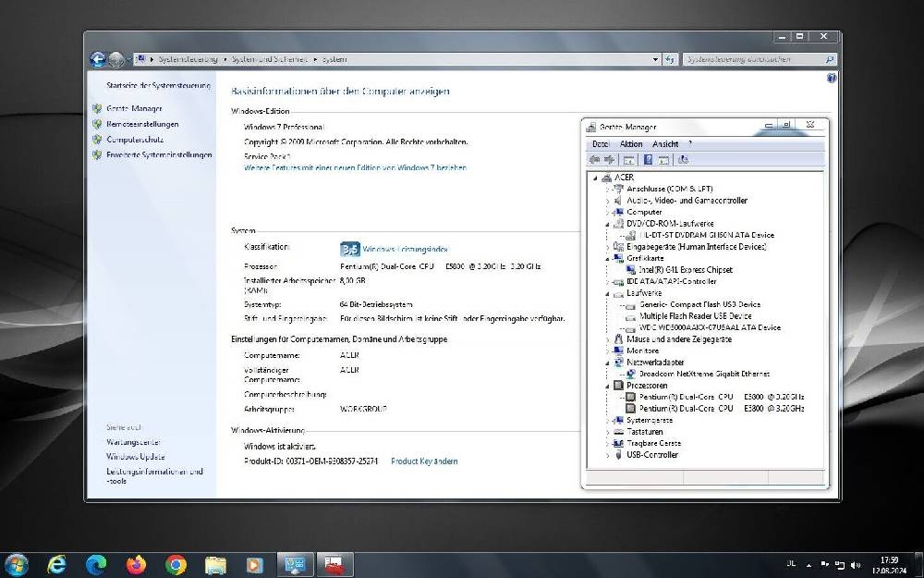Expand the Anschlüsse (COM & LPT) category

608,190
